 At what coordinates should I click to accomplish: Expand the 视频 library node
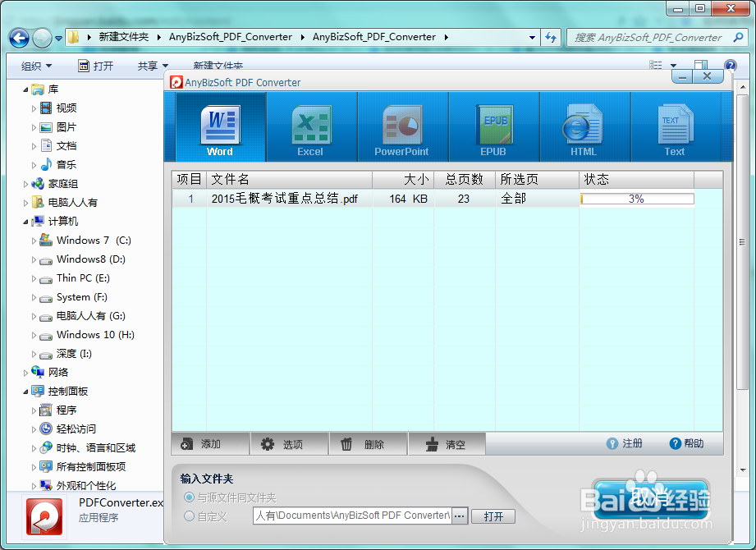point(34,109)
